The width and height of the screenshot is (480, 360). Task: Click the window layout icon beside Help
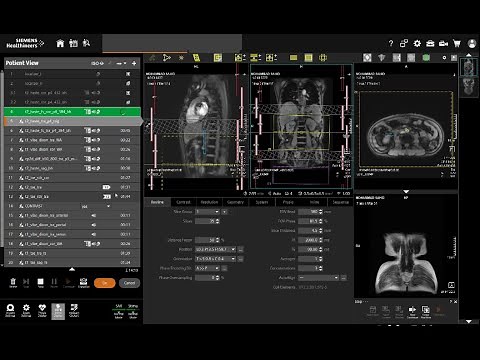coord(404,43)
